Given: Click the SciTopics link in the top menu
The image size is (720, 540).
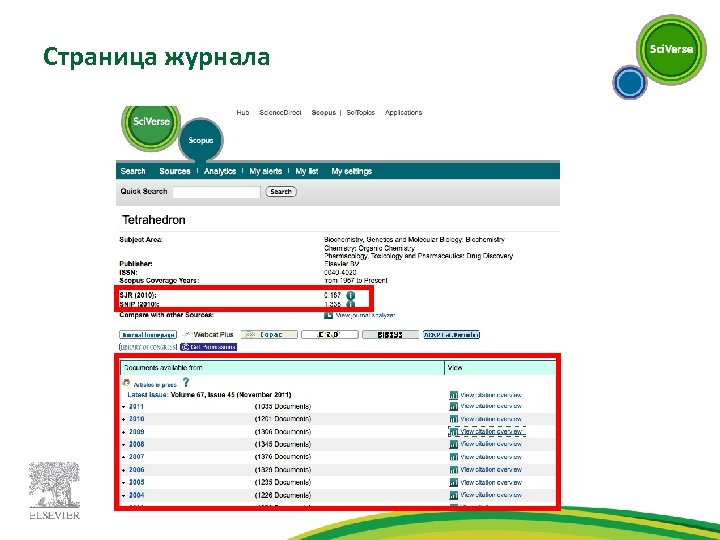Looking at the screenshot, I should tap(360, 112).
